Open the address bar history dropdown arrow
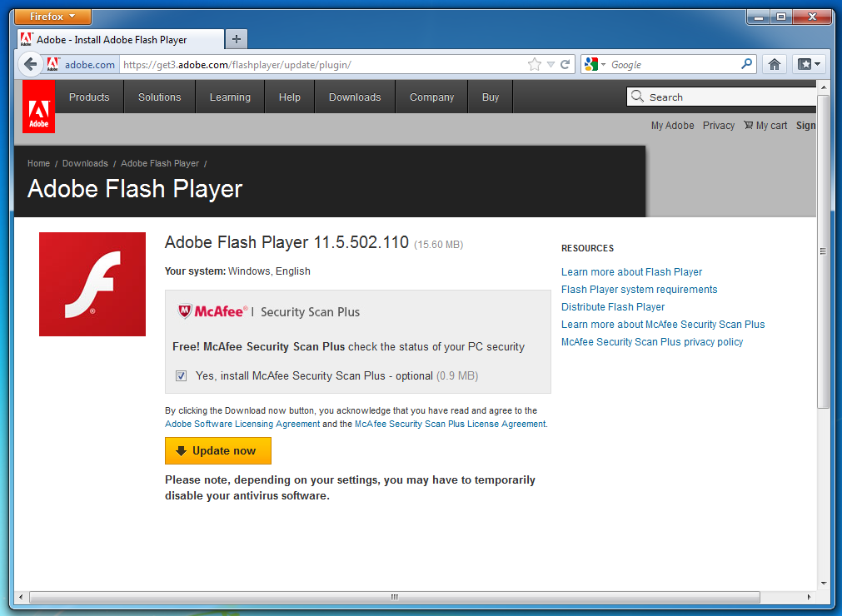This screenshot has height=616, width=842. (551, 64)
